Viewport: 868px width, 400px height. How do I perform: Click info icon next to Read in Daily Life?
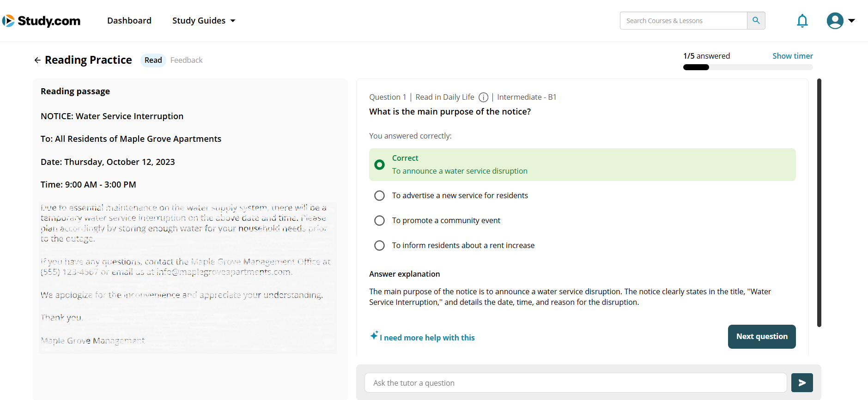pyautogui.click(x=483, y=97)
